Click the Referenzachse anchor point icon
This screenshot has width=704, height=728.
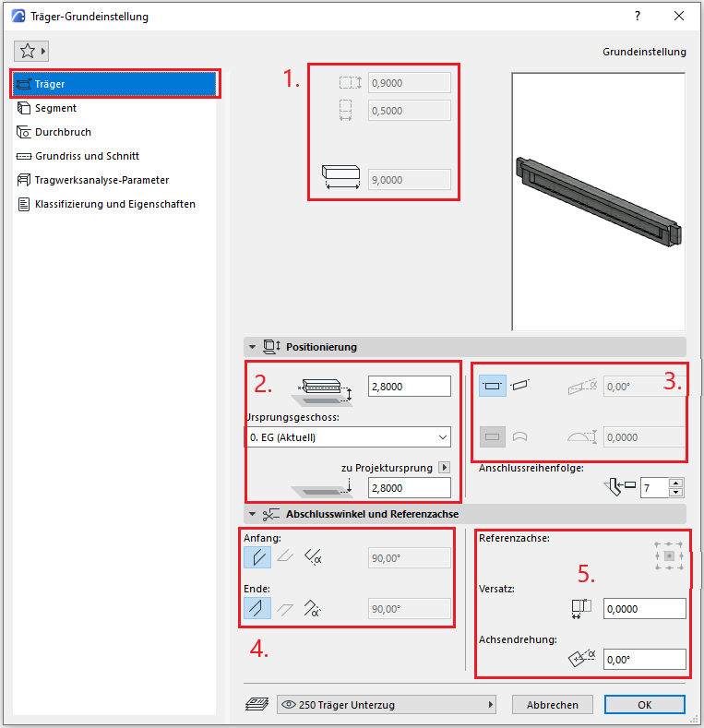669,556
